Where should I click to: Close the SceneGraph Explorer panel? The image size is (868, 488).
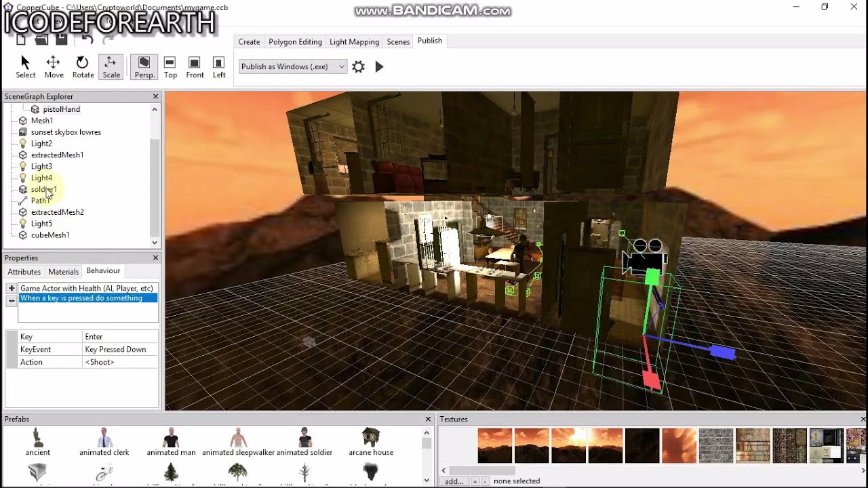[155, 96]
